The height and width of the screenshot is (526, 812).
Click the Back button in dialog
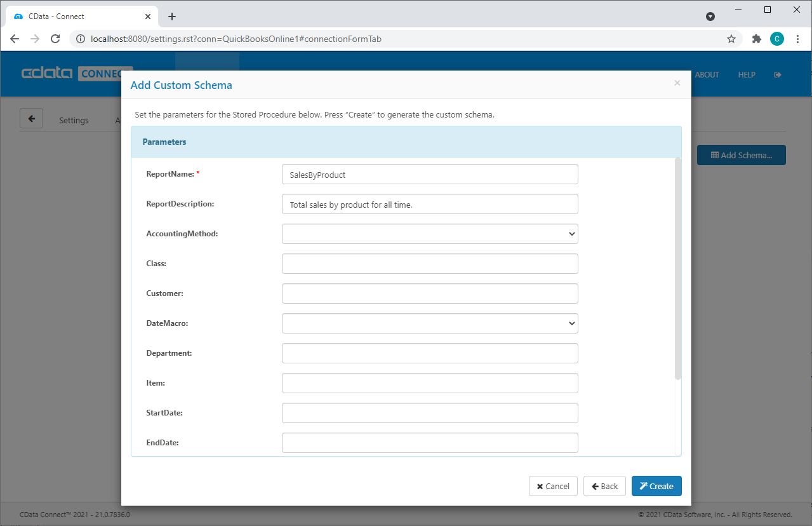[x=604, y=486]
